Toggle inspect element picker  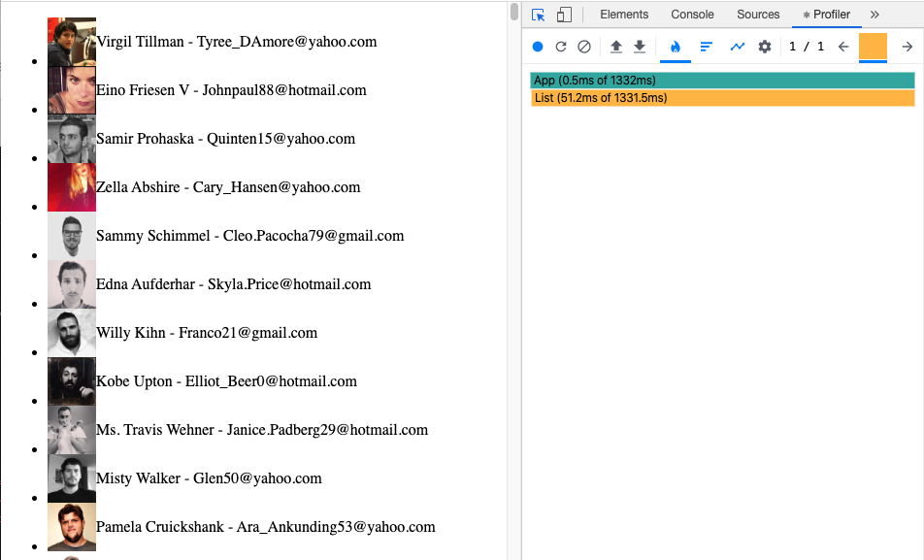click(x=539, y=15)
